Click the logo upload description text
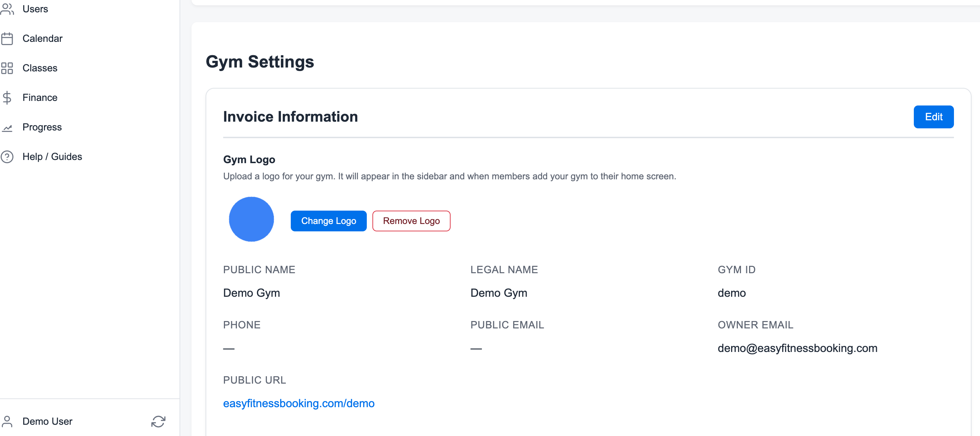Image resolution: width=980 pixels, height=436 pixels. click(449, 177)
